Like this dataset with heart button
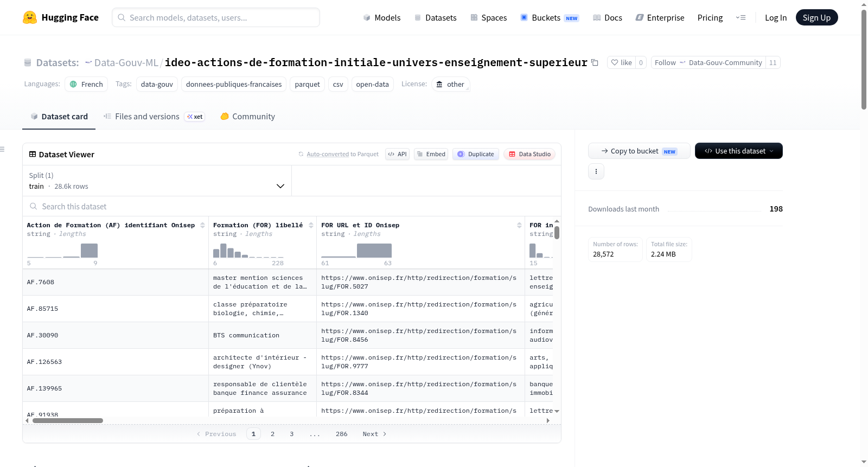 [x=621, y=62]
